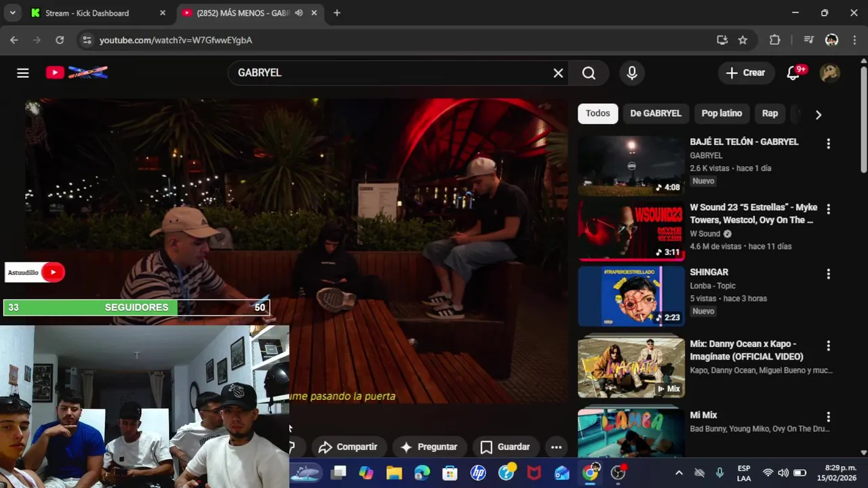
Task: View site information icon in address bar
Action: [87, 40]
